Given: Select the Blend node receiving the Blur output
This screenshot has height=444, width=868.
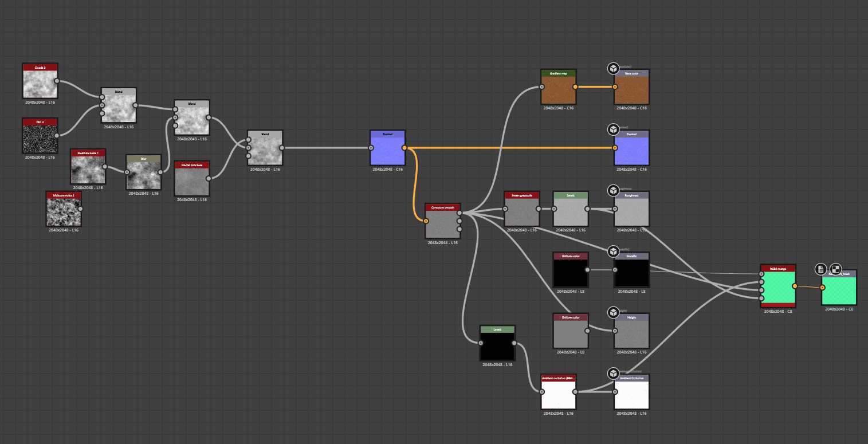Looking at the screenshot, I should (x=192, y=118).
